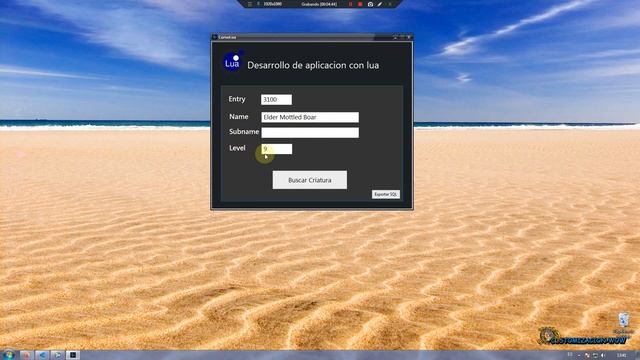Open the first pinned taskbar app
640x360 pixels.
click(26, 355)
